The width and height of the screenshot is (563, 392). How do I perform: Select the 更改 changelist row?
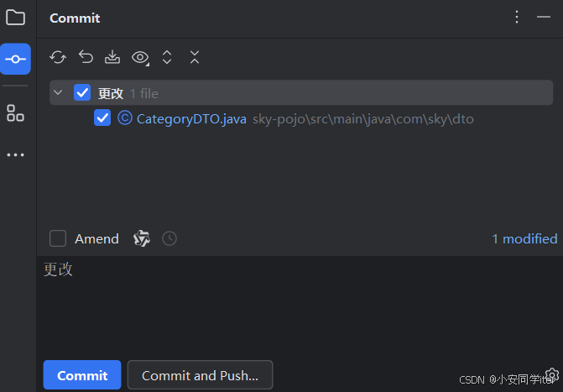click(301, 92)
